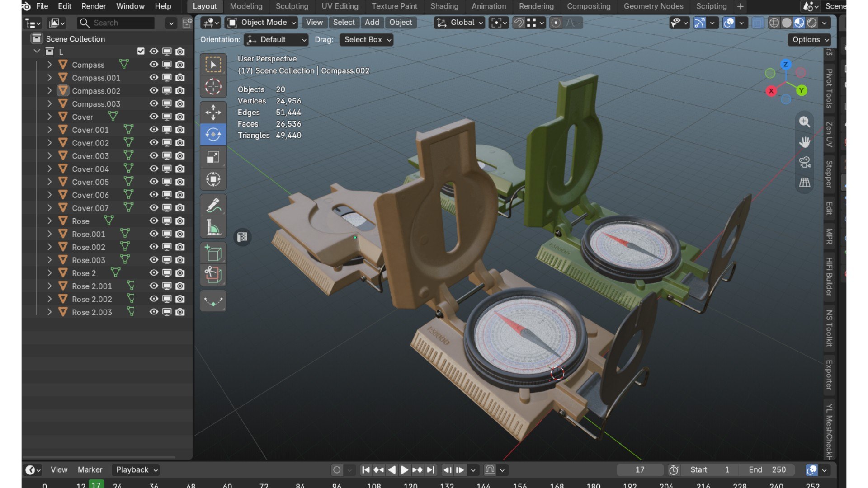The height and width of the screenshot is (488, 868).
Task: Select the Transform tool
Action: coord(213,179)
